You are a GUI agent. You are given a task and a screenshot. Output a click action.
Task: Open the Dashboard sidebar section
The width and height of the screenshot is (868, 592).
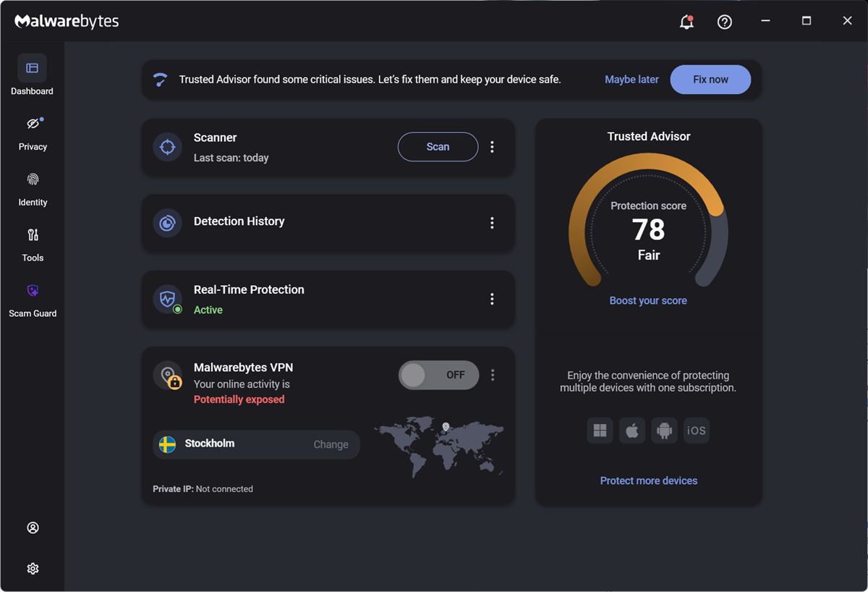tap(33, 75)
